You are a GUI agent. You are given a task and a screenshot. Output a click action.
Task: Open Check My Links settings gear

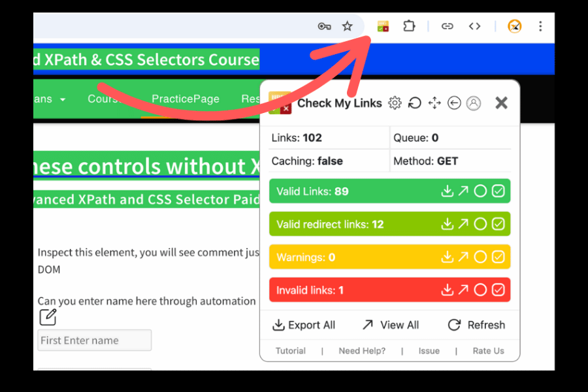click(x=395, y=103)
